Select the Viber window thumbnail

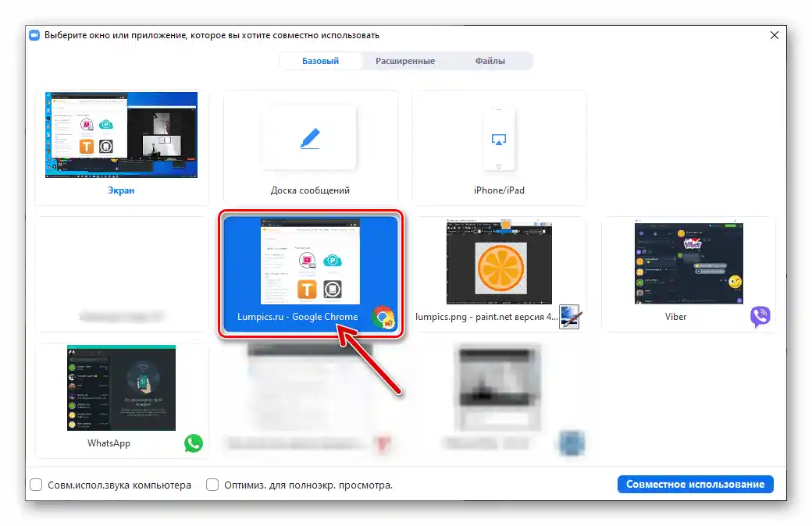click(x=689, y=263)
